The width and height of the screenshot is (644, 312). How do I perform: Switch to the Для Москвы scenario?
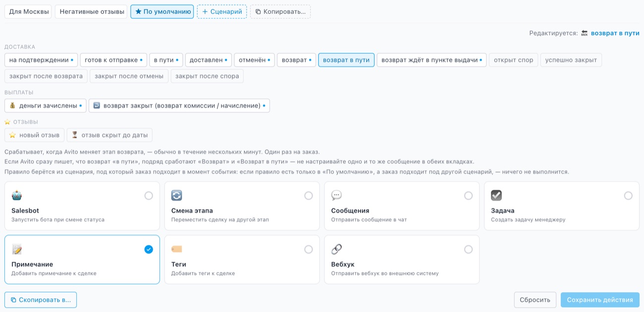[28, 11]
